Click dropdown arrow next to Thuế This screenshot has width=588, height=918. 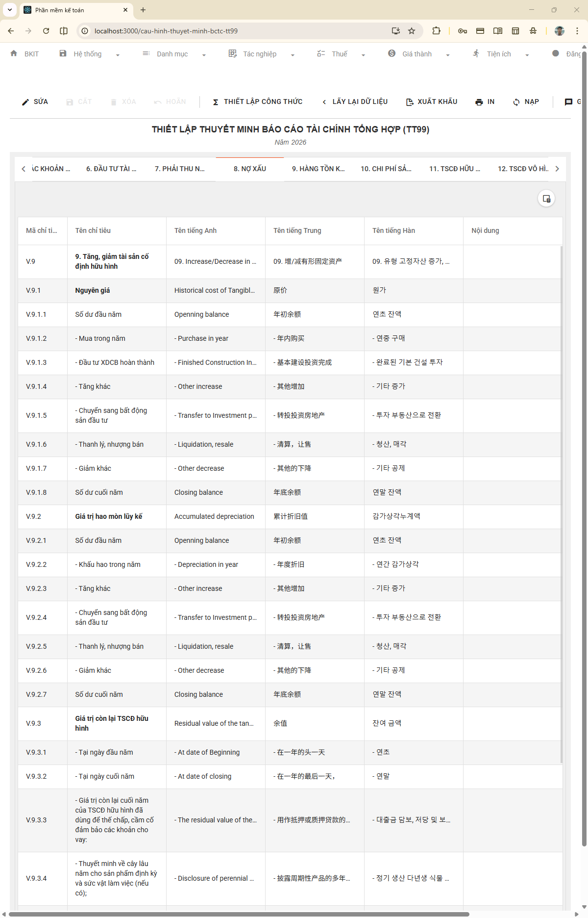(x=363, y=55)
